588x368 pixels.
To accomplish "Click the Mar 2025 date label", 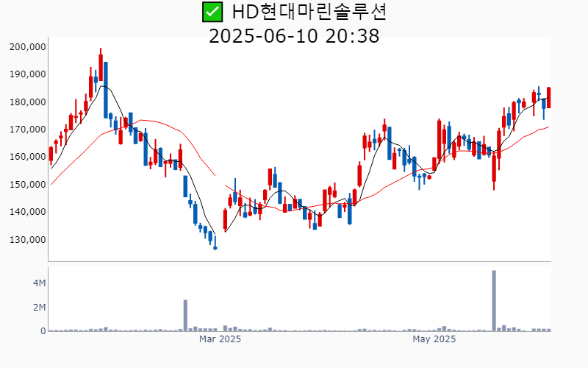I will click(220, 339).
